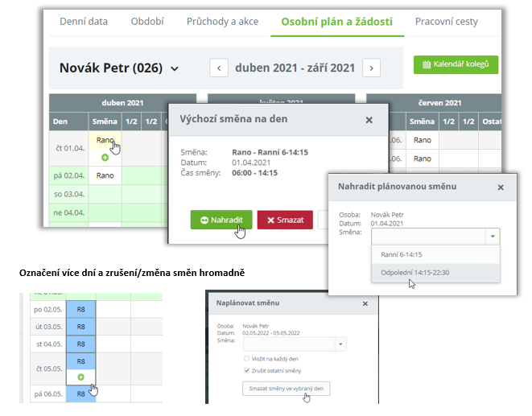Click green plus icon under čt 05.05. shift

80,377
